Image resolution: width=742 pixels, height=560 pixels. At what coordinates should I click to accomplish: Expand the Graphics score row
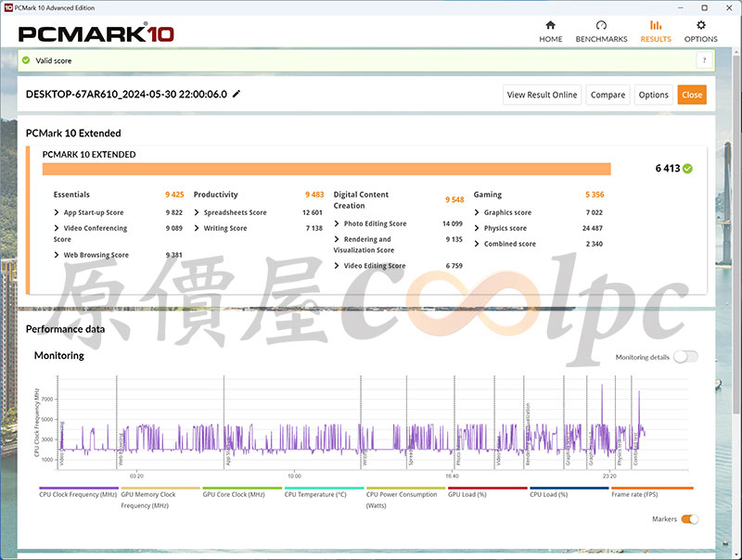pyautogui.click(x=477, y=212)
